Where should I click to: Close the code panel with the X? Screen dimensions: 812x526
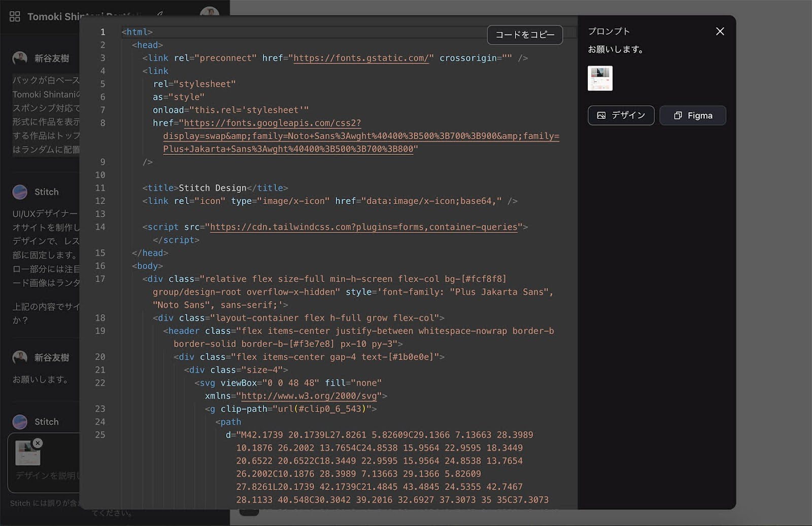coord(720,31)
